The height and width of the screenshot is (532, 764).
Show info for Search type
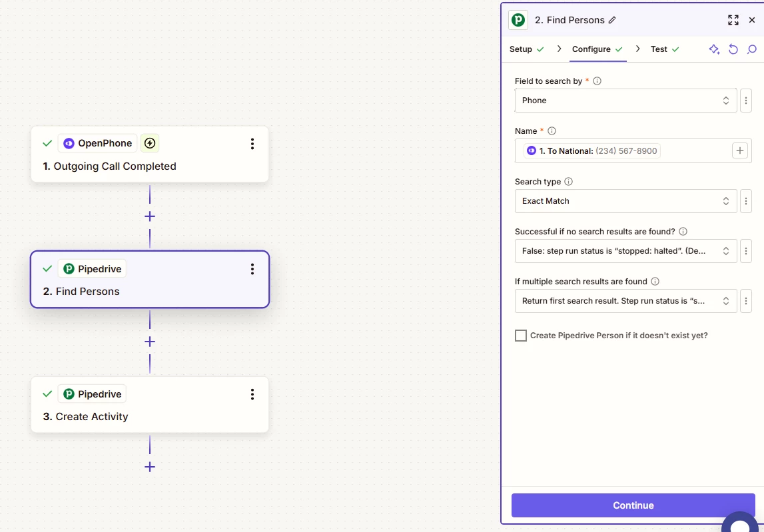coord(568,182)
